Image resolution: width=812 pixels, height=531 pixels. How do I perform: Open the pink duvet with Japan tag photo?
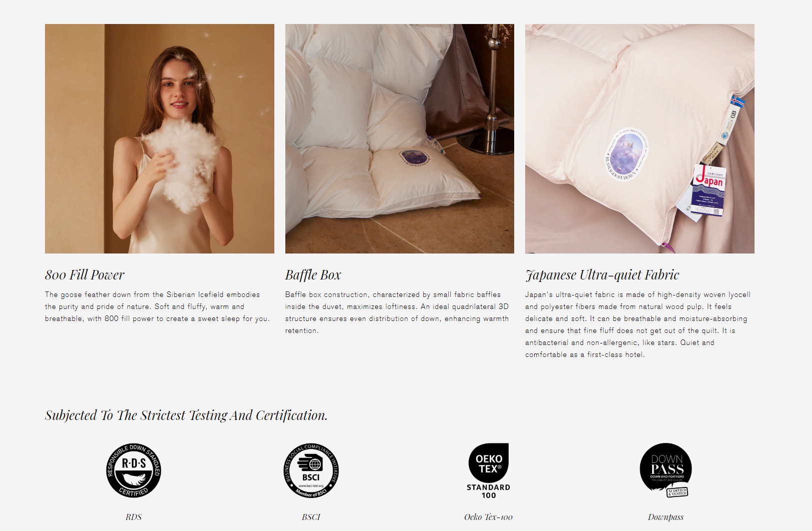(640, 138)
